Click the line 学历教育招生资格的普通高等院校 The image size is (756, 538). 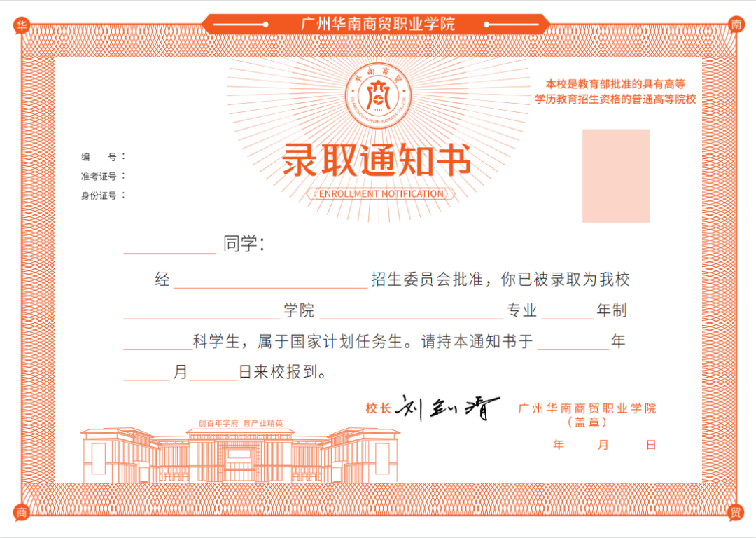pos(616,99)
